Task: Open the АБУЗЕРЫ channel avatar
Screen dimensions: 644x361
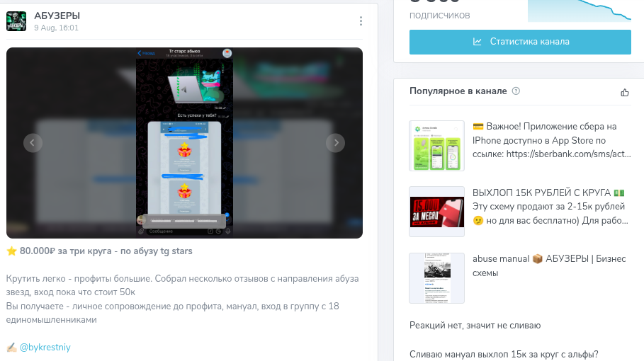Action: [16, 21]
